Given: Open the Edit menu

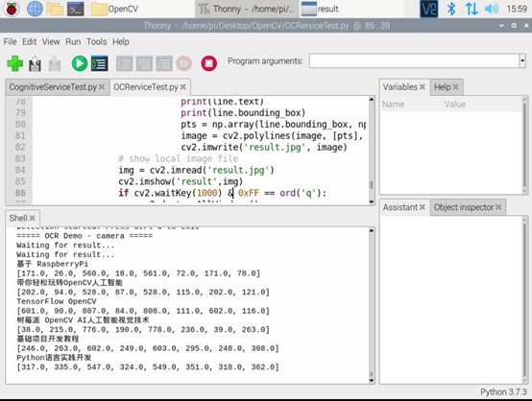Looking at the screenshot, I should pyautogui.click(x=30, y=41).
